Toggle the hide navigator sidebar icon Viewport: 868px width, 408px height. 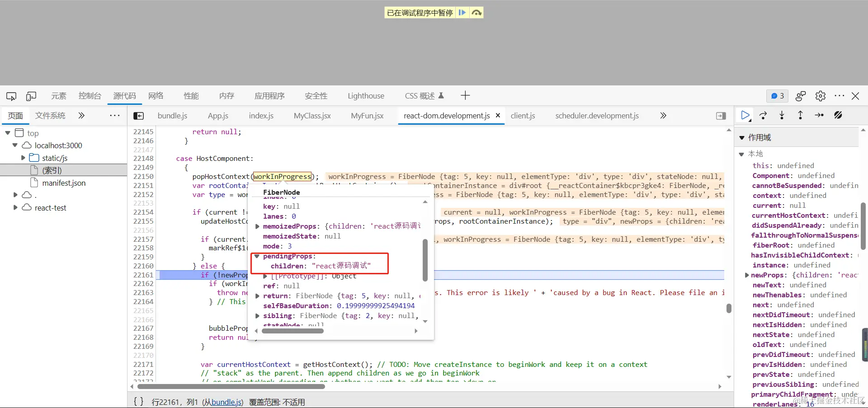(139, 116)
